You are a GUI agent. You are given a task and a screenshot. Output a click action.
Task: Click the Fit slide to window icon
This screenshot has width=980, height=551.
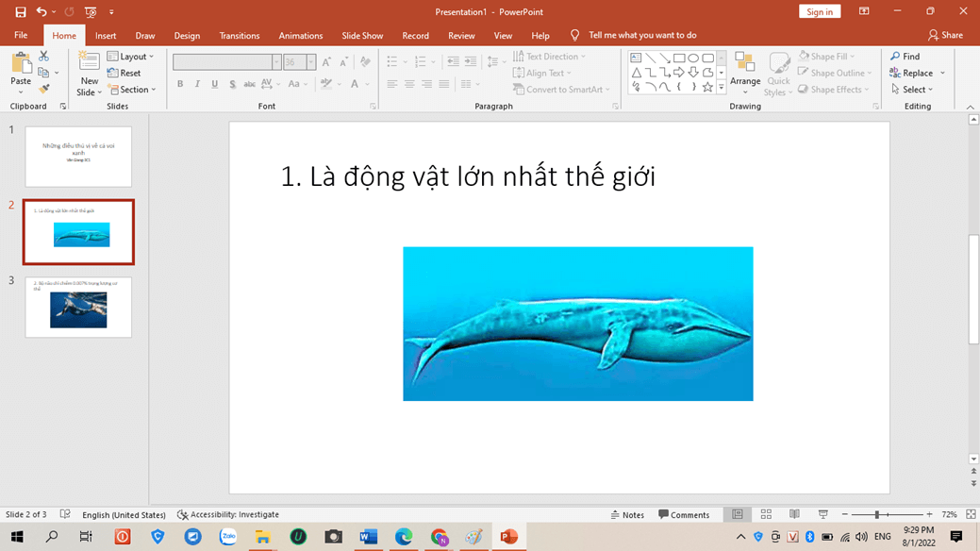(x=971, y=515)
